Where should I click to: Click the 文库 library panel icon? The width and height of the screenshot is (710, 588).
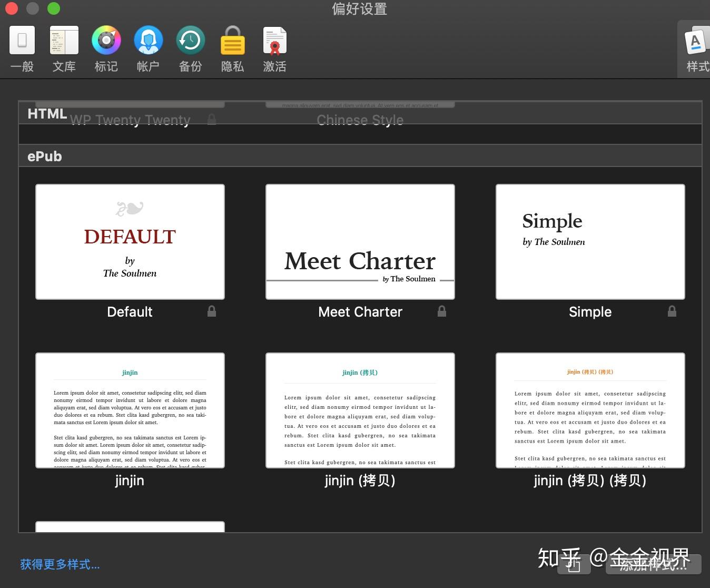coord(64,41)
